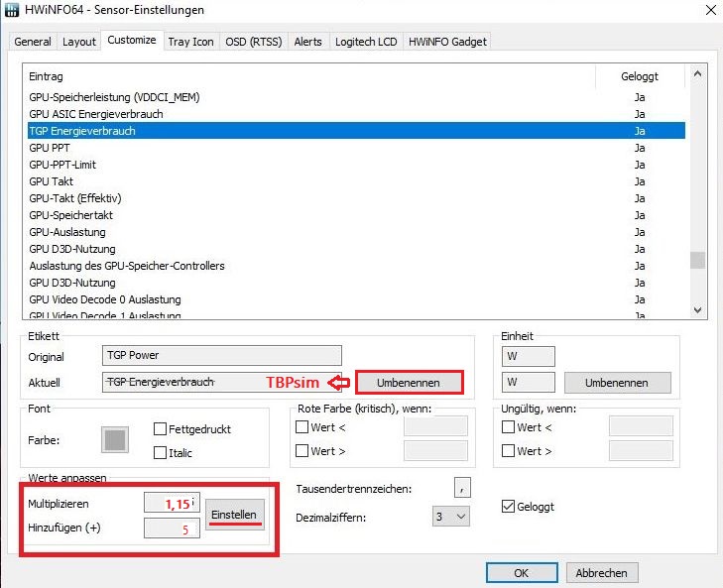Open the font Farbe color swatch

(x=115, y=440)
